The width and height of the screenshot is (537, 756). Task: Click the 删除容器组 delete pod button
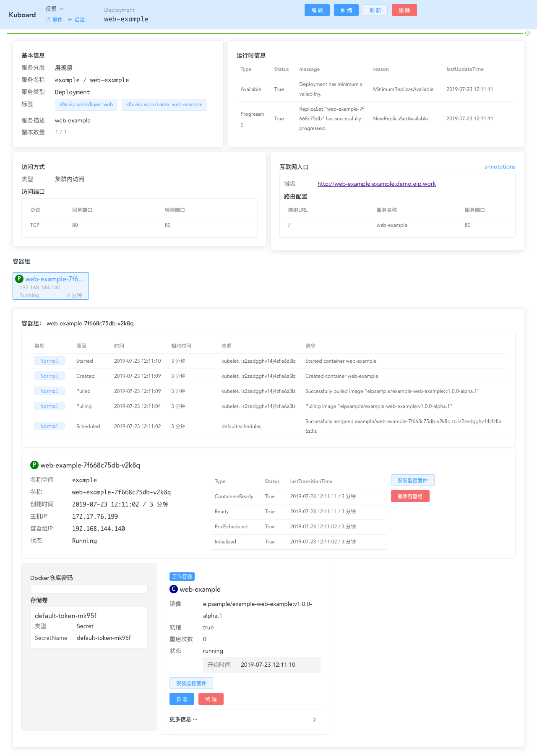click(410, 496)
